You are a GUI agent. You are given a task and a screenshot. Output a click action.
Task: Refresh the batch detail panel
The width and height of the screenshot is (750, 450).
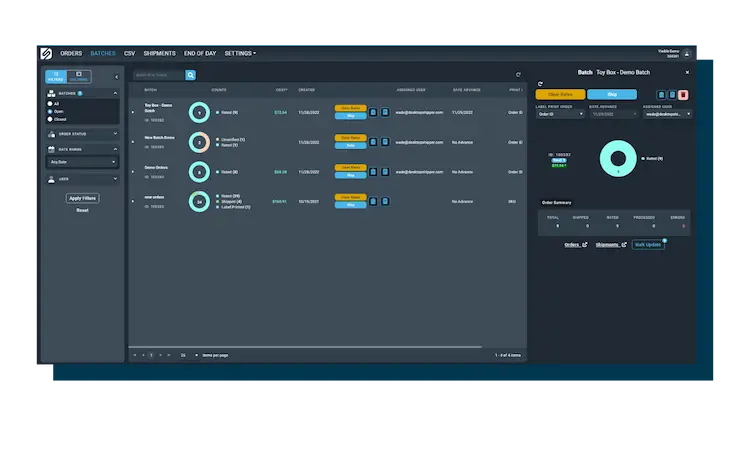(540, 84)
